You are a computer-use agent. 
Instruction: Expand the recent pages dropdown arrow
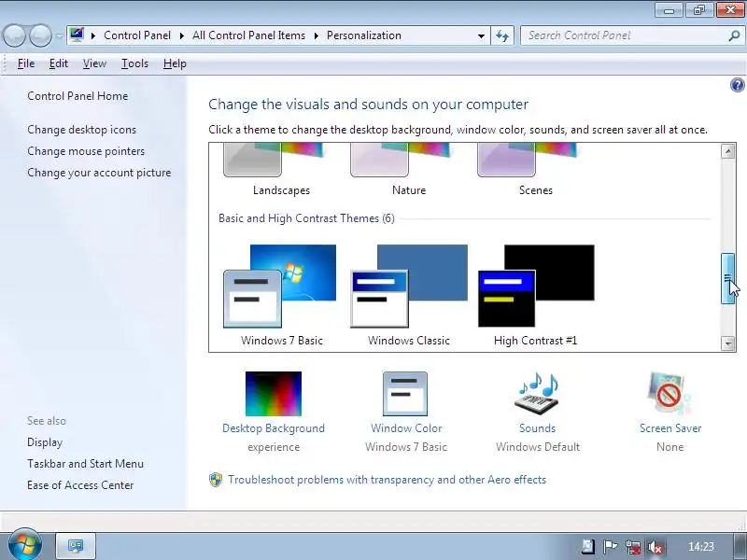[x=59, y=35]
